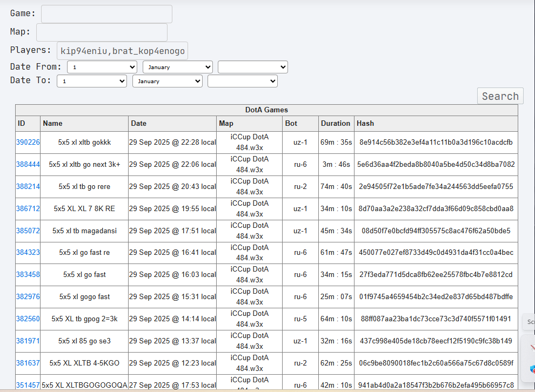The image size is (535, 392).
Task: Open game ID 384323
Action: point(28,253)
